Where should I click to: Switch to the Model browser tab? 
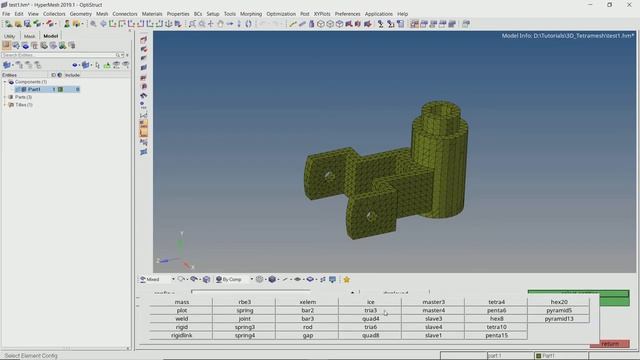tap(51, 36)
